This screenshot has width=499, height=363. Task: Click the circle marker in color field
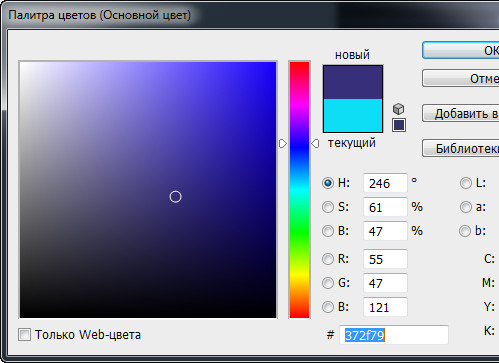(x=175, y=197)
